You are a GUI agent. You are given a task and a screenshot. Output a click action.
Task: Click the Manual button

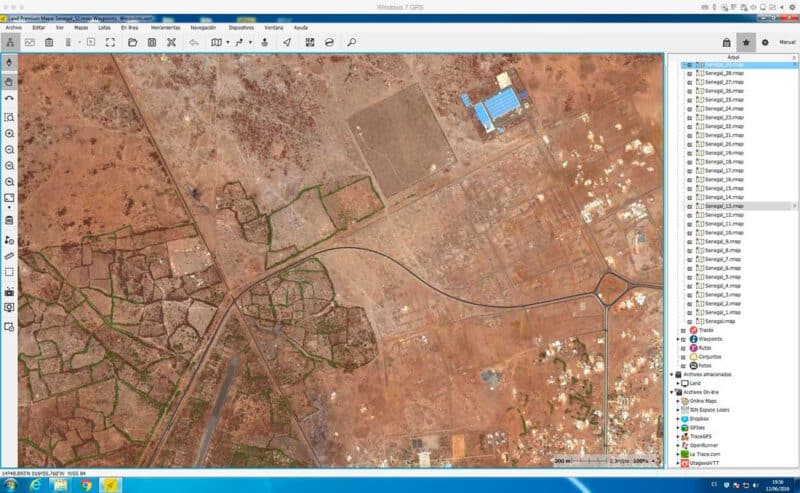787,42
